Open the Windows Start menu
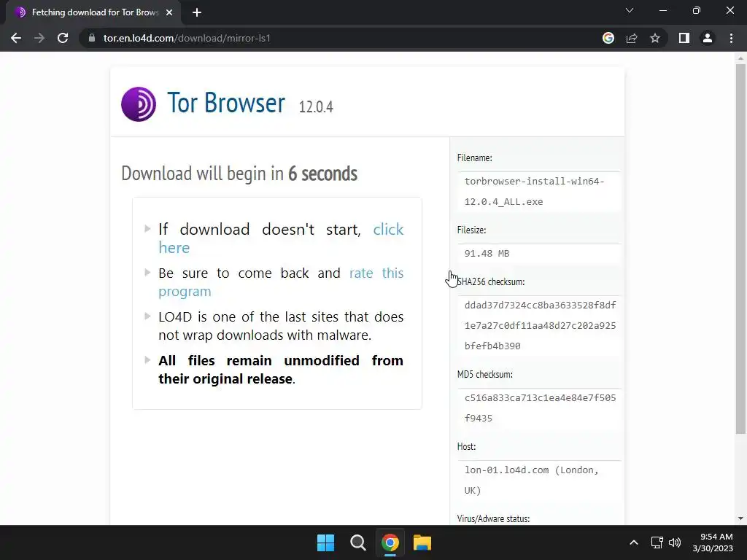Image resolution: width=747 pixels, height=560 pixels. point(326,542)
